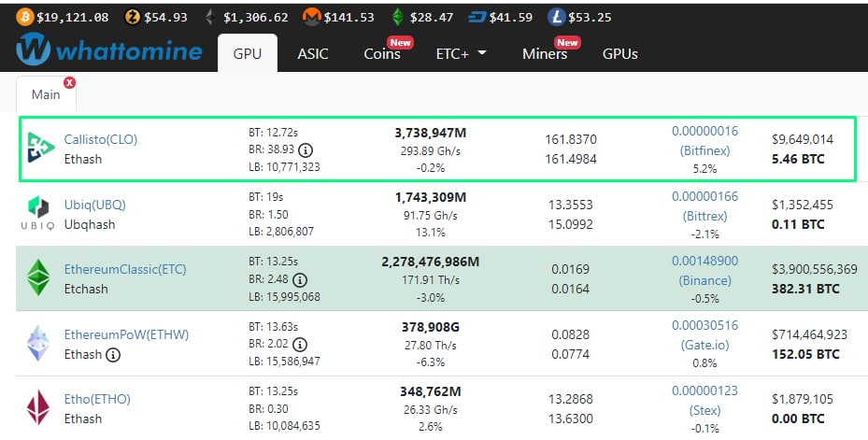Click the Ethereum Classic ticker icon
The image size is (868, 440).
(x=397, y=17)
